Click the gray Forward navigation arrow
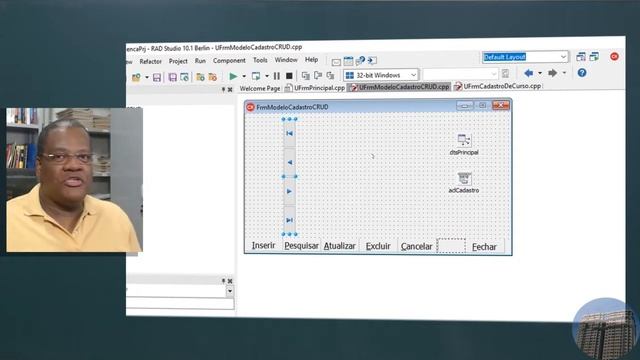This screenshot has height=360, width=640. point(553,73)
